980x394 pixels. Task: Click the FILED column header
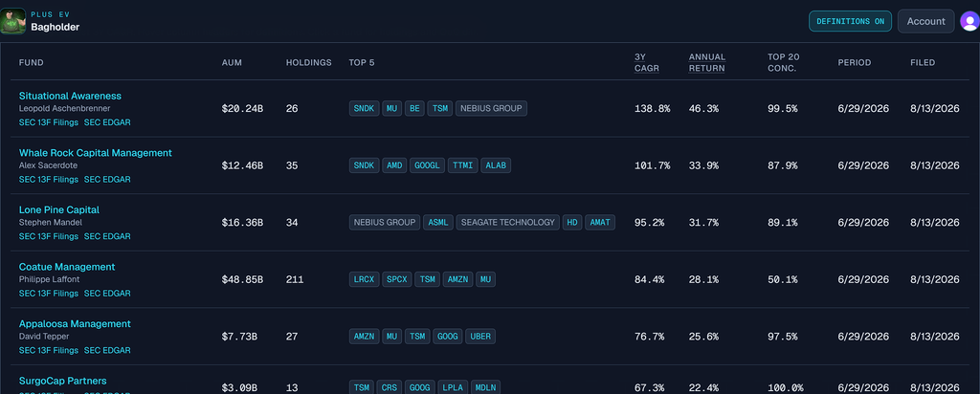[x=923, y=62]
